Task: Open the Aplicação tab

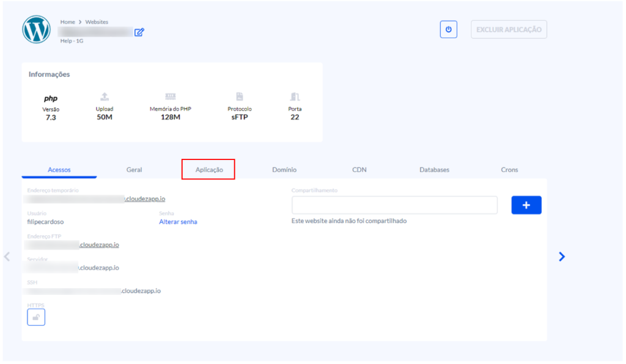Action: (x=208, y=169)
